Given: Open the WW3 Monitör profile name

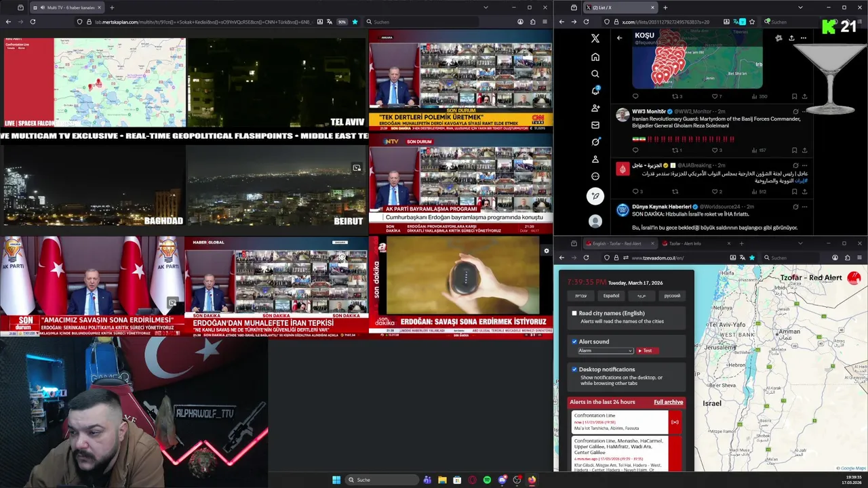Looking at the screenshot, I should 648,111.
